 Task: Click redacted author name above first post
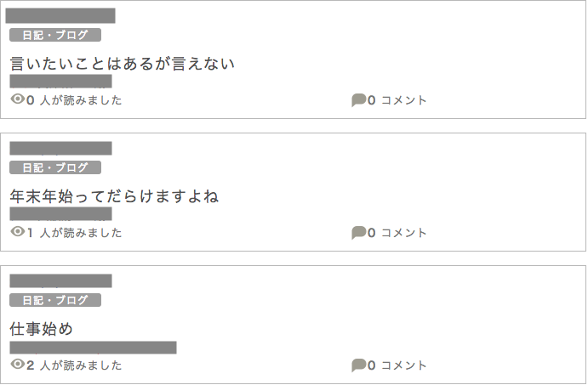60,15
